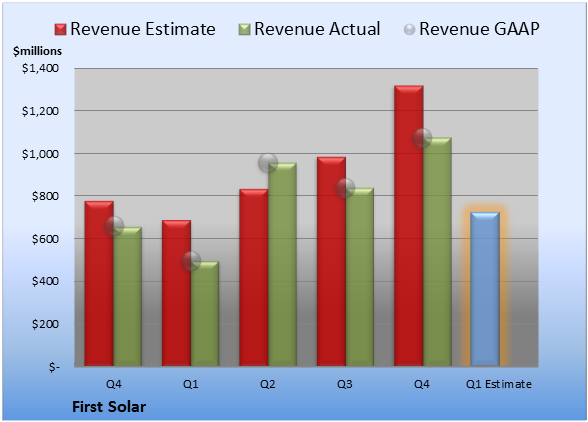Click the '$1,200' axis value

click(40, 111)
